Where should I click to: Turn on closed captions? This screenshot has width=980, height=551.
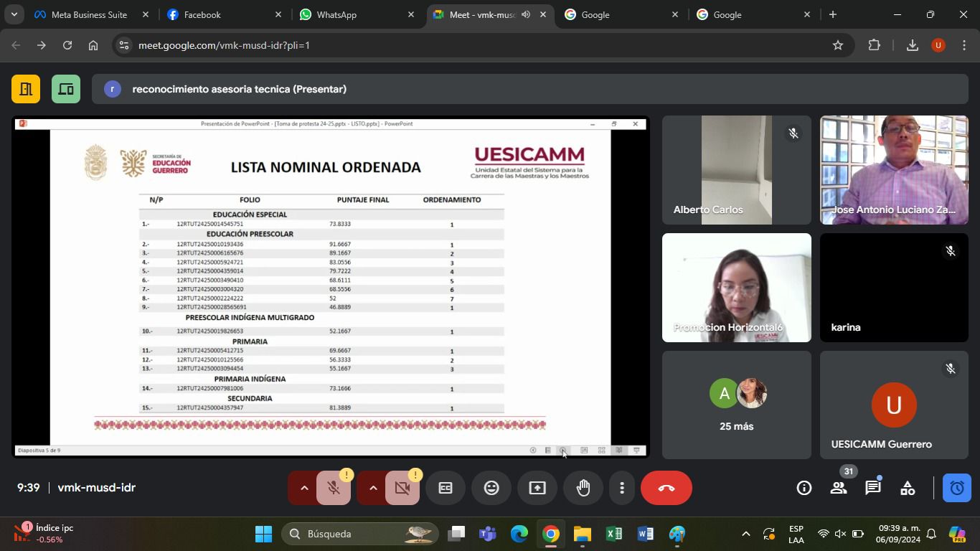point(446,488)
